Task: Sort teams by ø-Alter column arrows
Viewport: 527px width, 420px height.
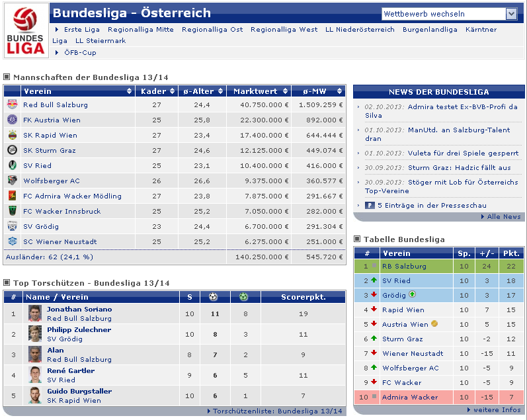Action: click(220, 91)
